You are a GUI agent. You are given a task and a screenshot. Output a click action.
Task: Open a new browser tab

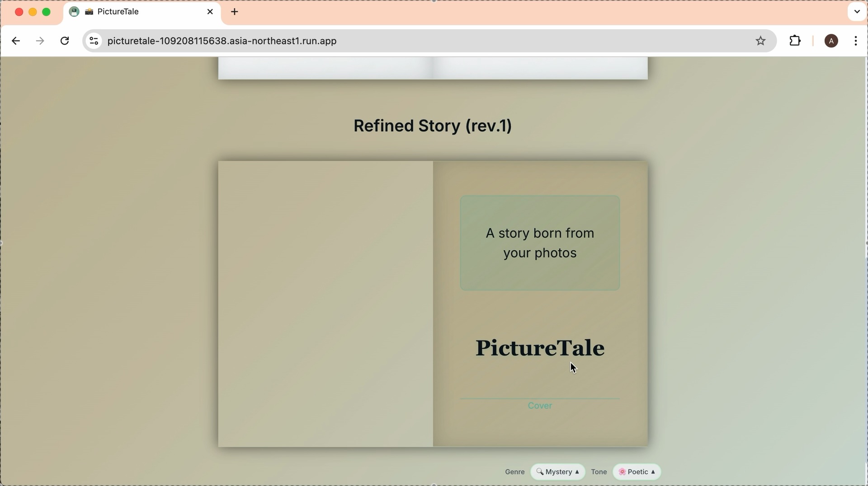[235, 12]
